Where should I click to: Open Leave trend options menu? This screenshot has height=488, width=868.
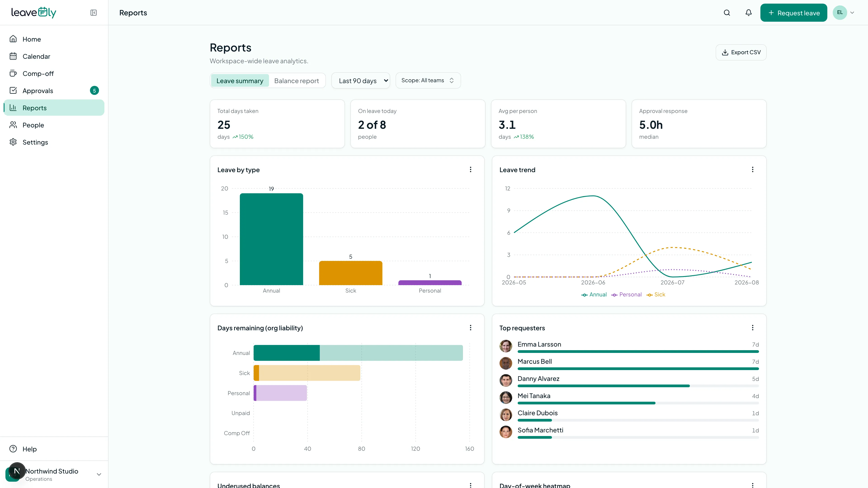[x=753, y=170]
